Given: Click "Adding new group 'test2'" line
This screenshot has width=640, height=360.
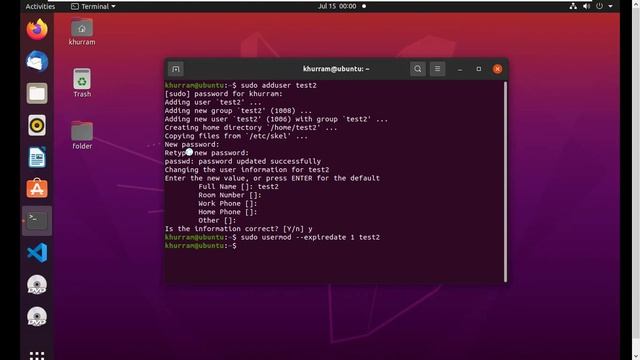Looking at the screenshot, I should tap(238, 111).
